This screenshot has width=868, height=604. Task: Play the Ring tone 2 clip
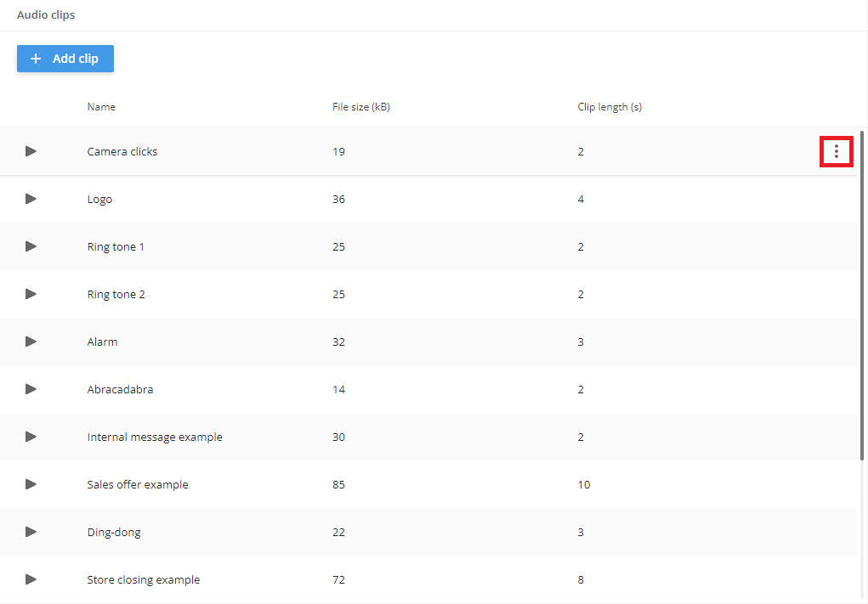pyautogui.click(x=31, y=294)
